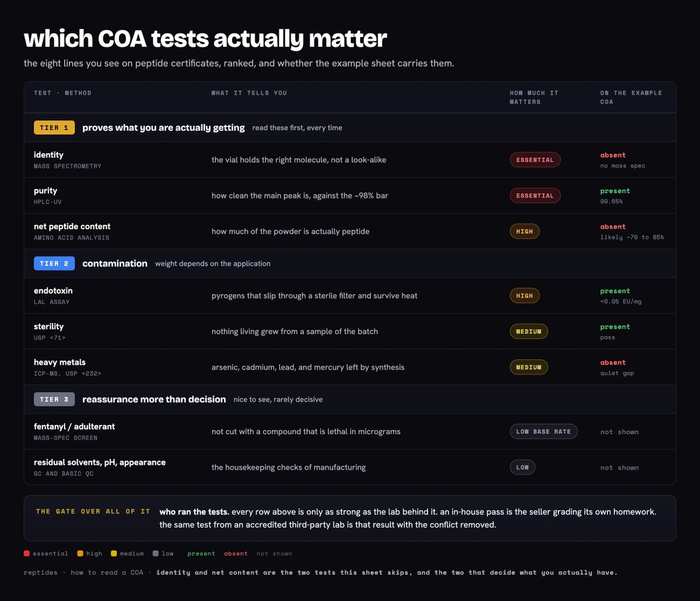Select the LOW BASE RATE pill
The image size is (700, 601).
tap(544, 431)
